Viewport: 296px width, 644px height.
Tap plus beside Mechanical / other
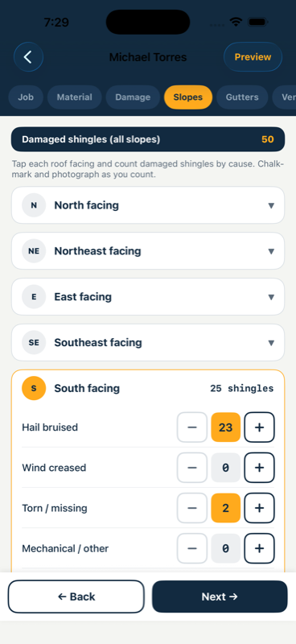[x=259, y=548]
